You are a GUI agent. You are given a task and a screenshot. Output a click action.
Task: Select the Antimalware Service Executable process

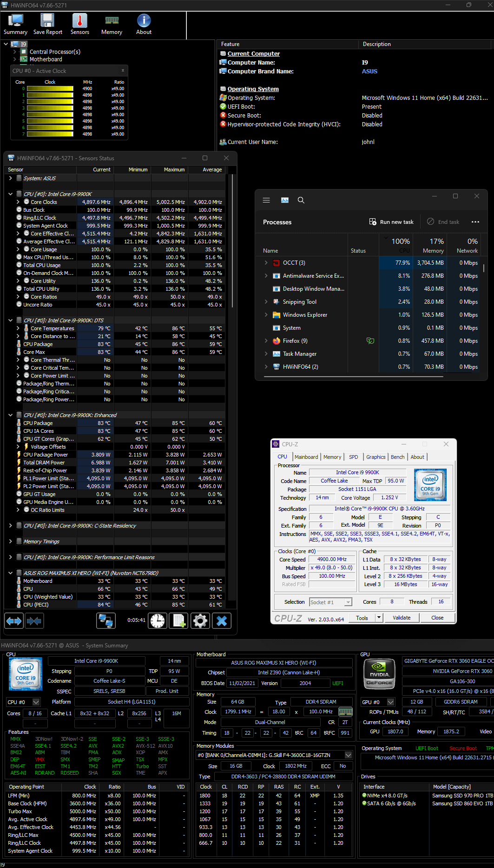pyautogui.click(x=368, y=276)
